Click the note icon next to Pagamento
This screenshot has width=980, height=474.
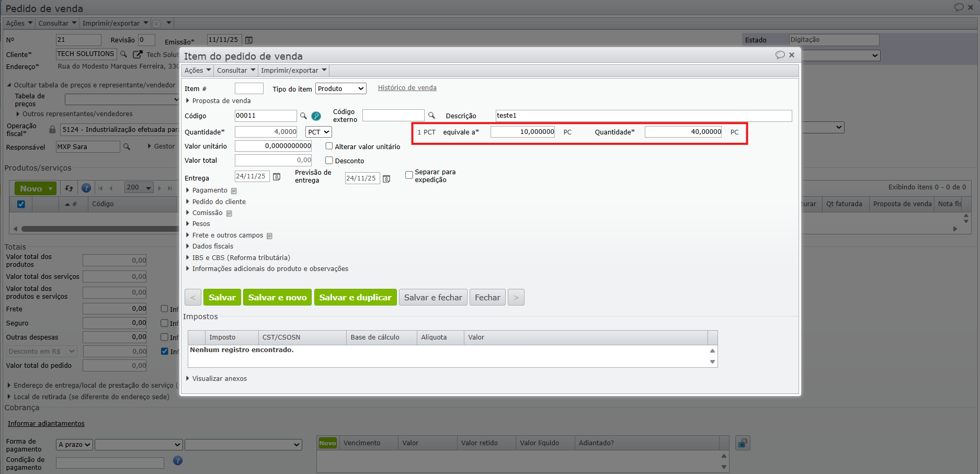tap(234, 191)
